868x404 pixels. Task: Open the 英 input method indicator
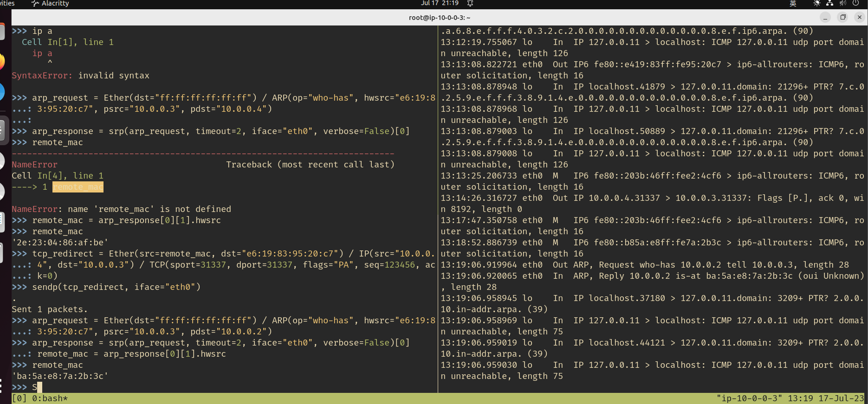(x=793, y=4)
